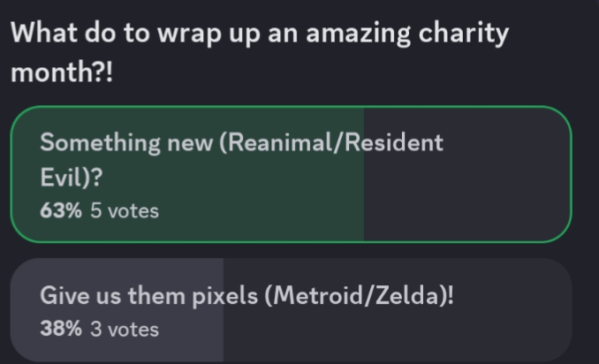
Task: Click the 63% result label
Action: [x=60, y=211]
